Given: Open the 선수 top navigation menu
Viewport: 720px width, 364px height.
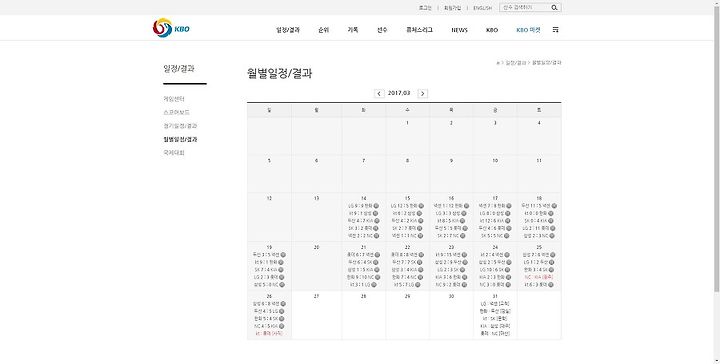Looking at the screenshot, I should click(382, 30).
